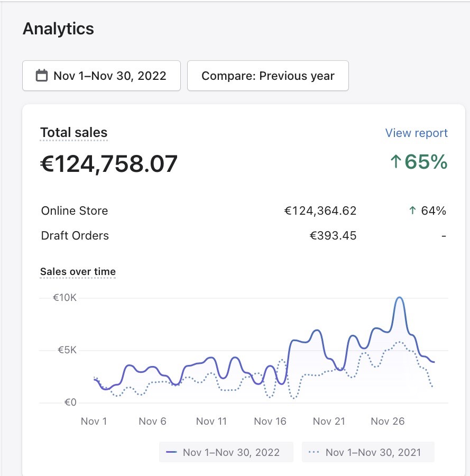
Task: Select the Draft Orders row label
Action: [75, 236]
